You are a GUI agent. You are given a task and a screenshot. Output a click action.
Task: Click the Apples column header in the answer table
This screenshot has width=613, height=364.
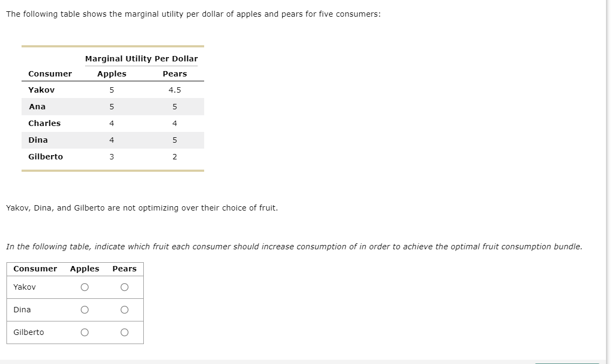(x=84, y=269)
